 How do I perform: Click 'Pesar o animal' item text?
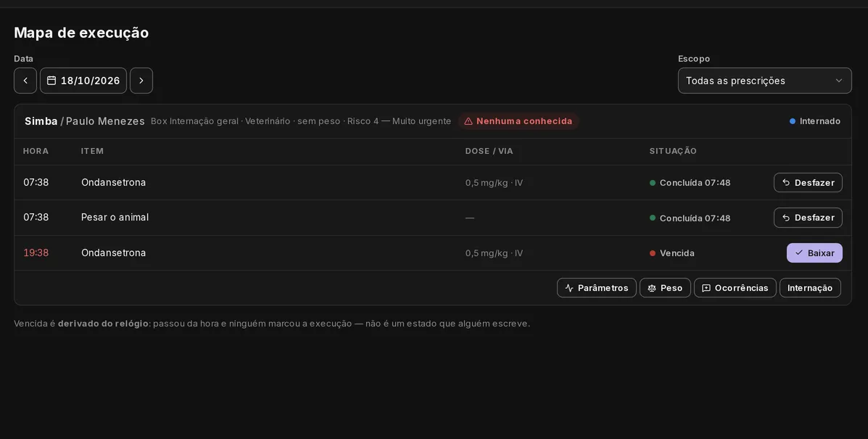[115, 218]
